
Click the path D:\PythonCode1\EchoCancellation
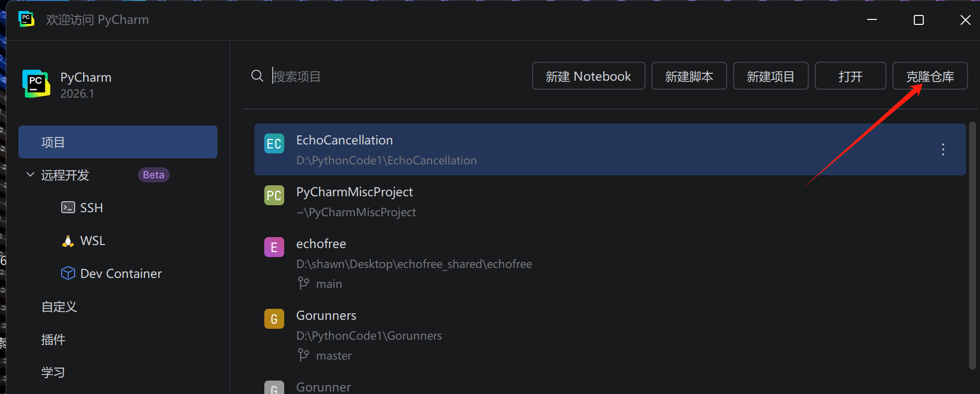pyautogui.click(x=386, y=160)
